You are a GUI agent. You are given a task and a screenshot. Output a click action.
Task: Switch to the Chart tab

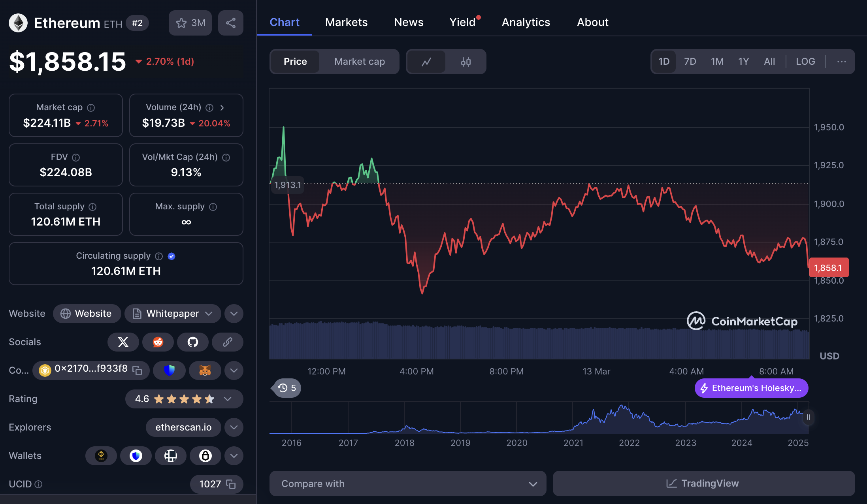point(285,22)
